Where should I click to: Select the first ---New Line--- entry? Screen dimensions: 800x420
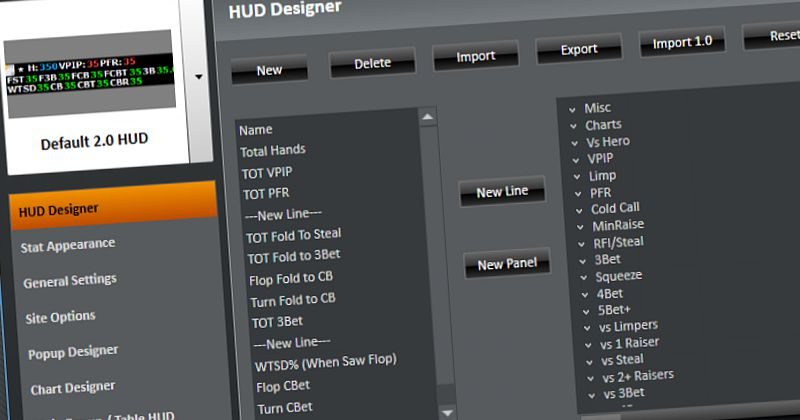pyautogui.click(x=283, y=214)
